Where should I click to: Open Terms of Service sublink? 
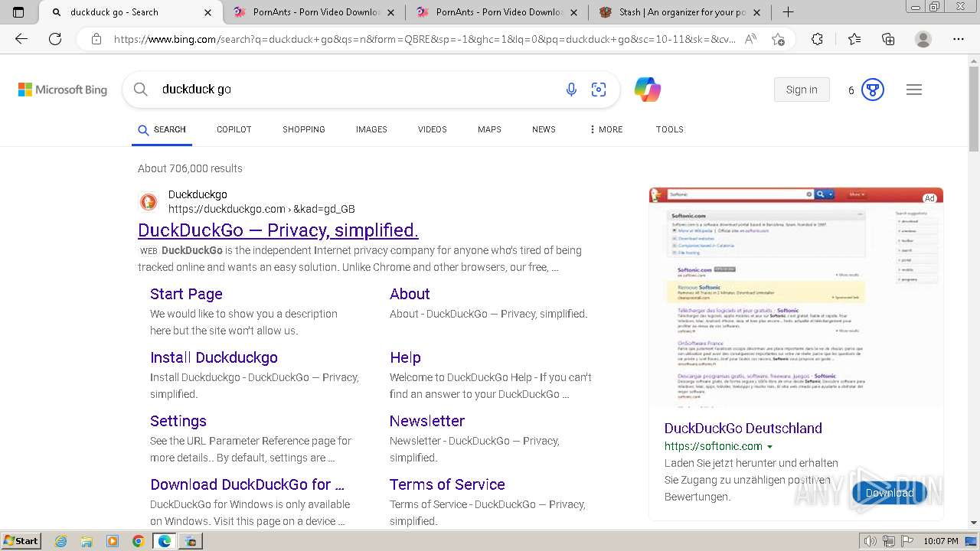coord(447,484)
